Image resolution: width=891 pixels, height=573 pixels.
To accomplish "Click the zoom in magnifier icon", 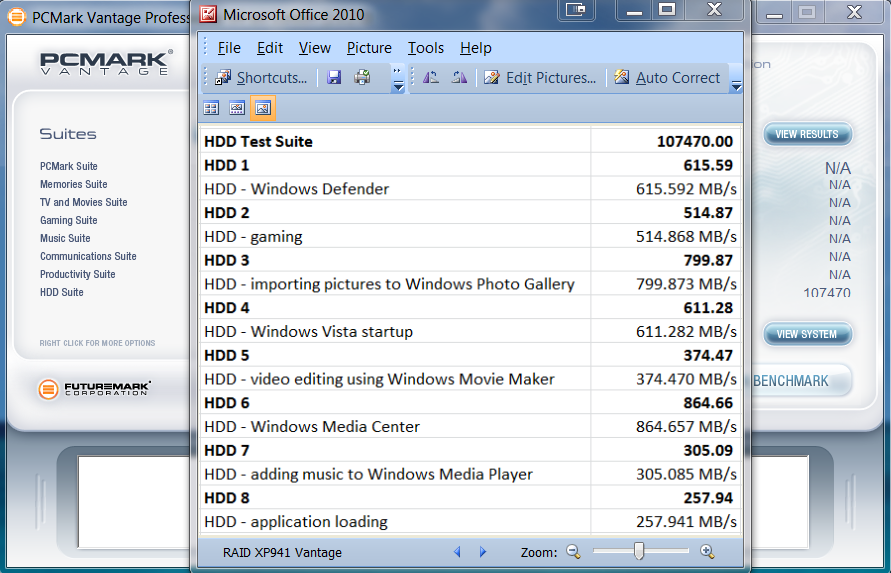I will click(707, 552).
